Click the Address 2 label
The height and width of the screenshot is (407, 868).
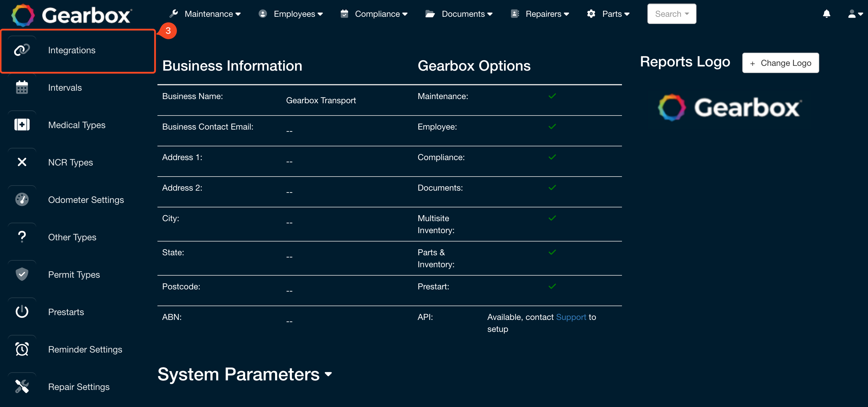(182, 188)
